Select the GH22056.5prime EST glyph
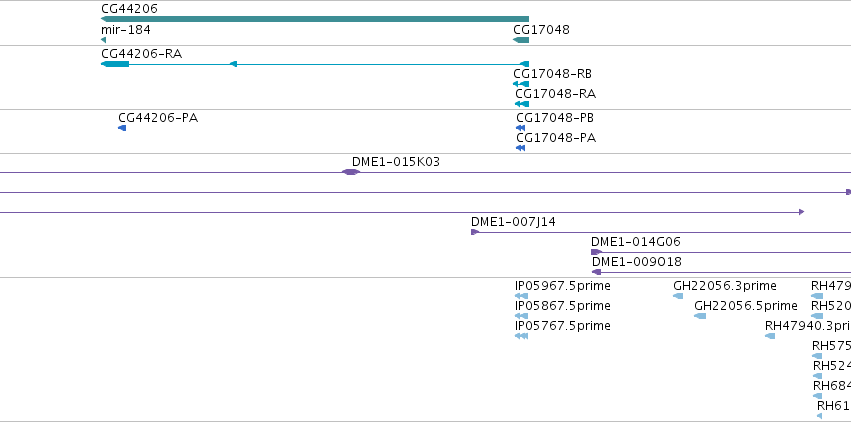This screenshot has height=422, width=851. [700, 316]
